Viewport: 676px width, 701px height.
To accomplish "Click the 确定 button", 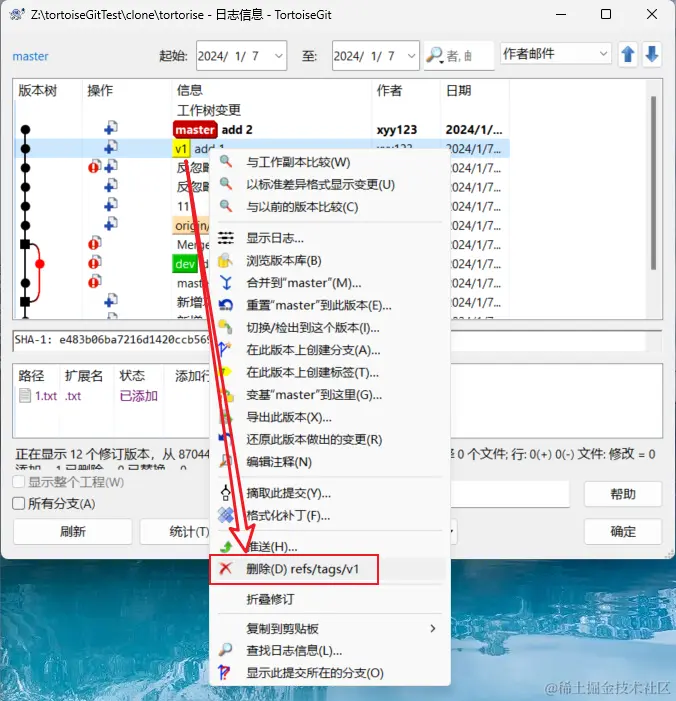I will (623, 531).
